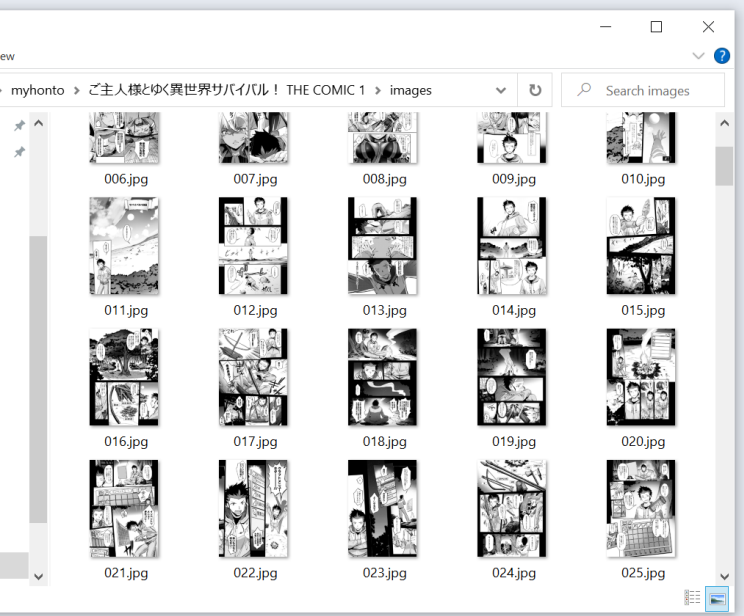The height and width of the screenshot is (616, 744).
Task: Expand the ribbon chevron next to Help
Action: click(698, 56)
